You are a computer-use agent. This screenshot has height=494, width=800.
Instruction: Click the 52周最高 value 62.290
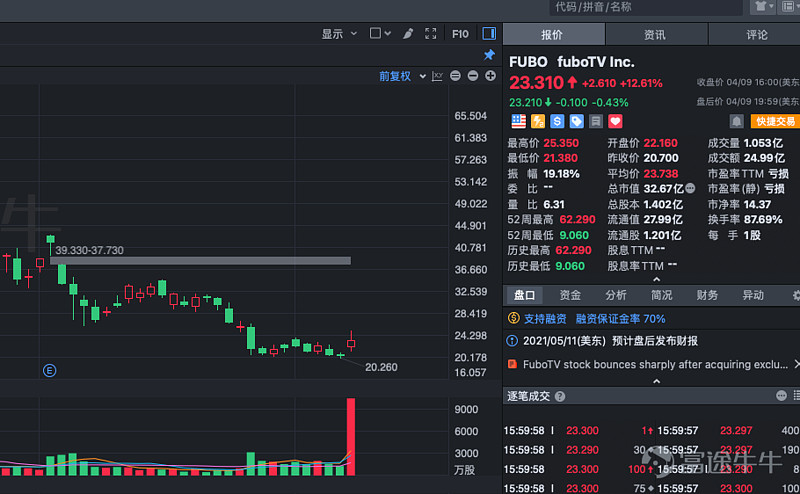point(577,219)
